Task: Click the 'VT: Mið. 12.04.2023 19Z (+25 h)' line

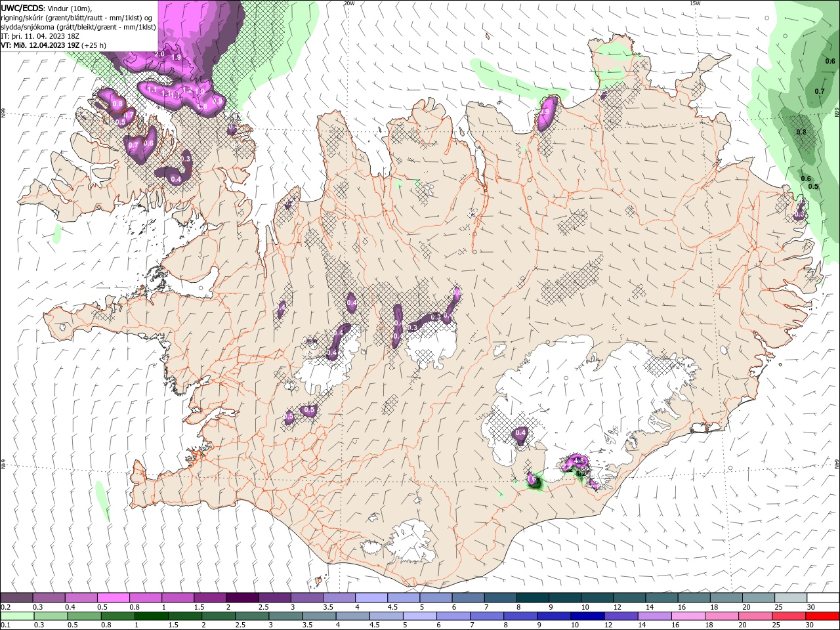Action: pyautogui.click(x=54, y=45)
